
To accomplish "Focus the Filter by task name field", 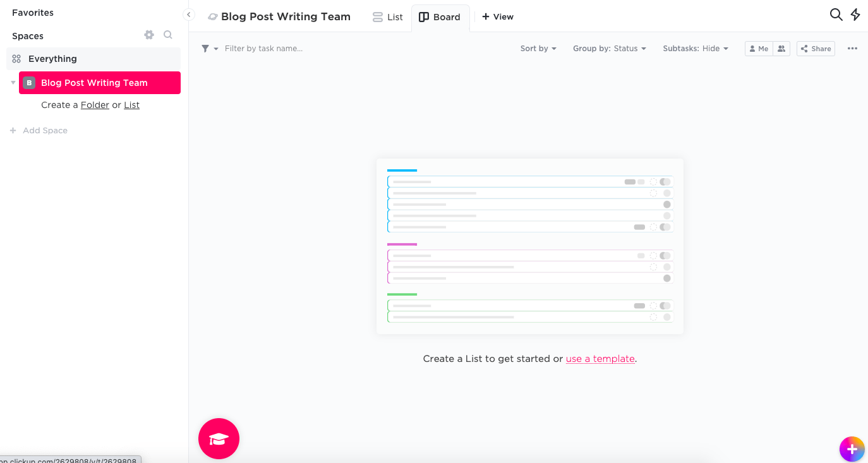I will click(x=263, y=49).
